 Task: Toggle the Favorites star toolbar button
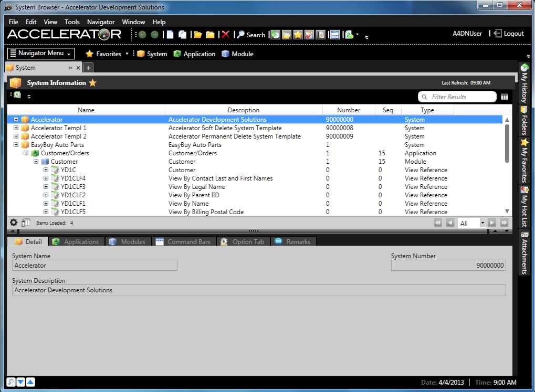298,35
